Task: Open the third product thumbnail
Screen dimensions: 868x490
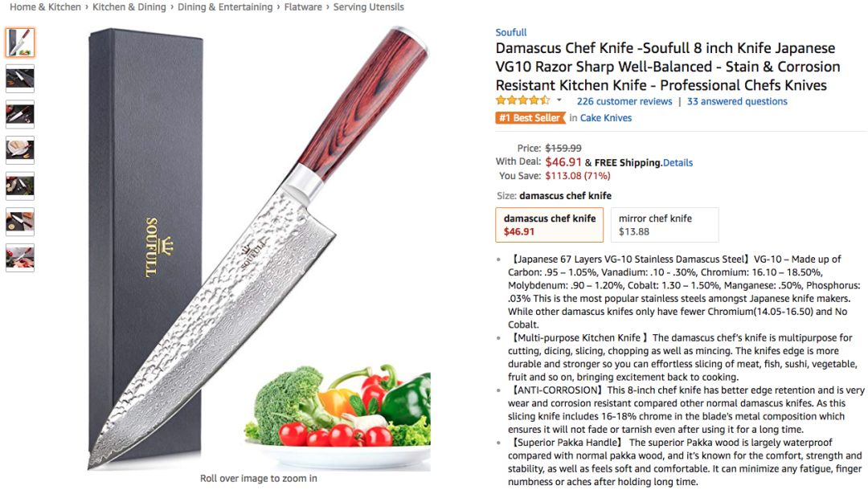Action: pos(20,115)
